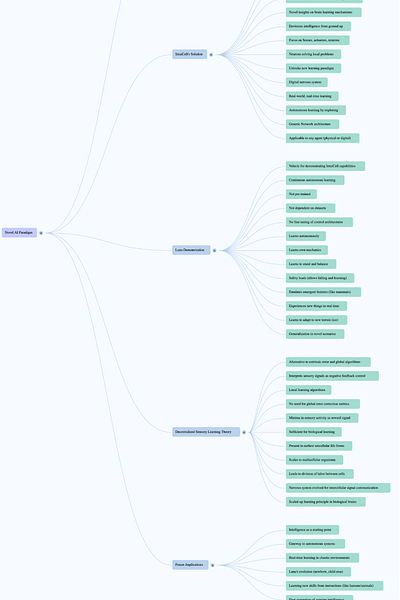Click 'Neurons solving local problems' node
This screenshot has height=600, width=400.
click(x=313, y=54)
